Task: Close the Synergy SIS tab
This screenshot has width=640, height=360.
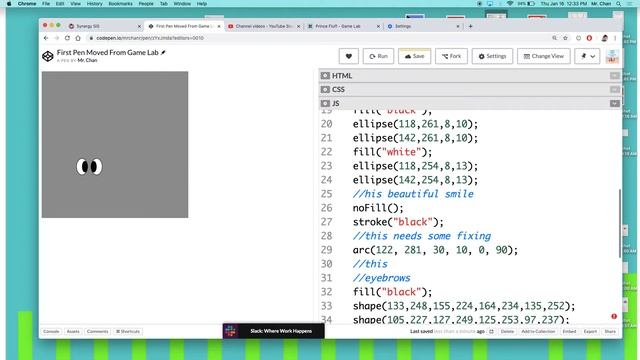Action: [139, 26]
